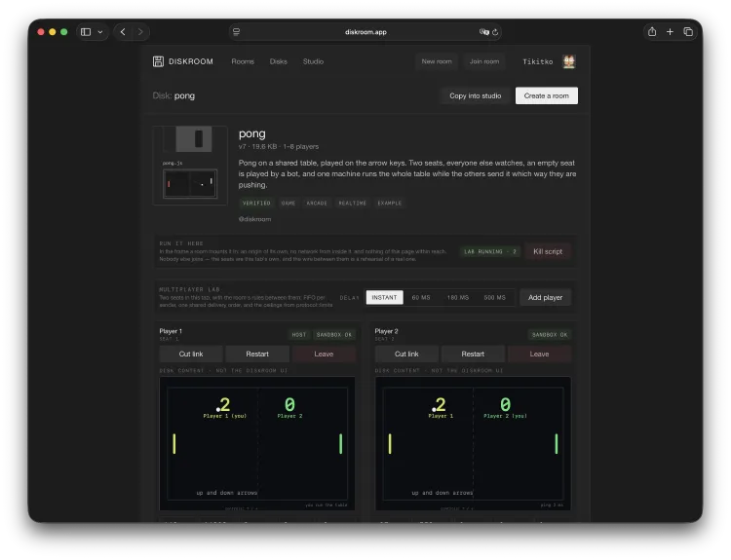Select the INSTANT delay option

[385, 297]
